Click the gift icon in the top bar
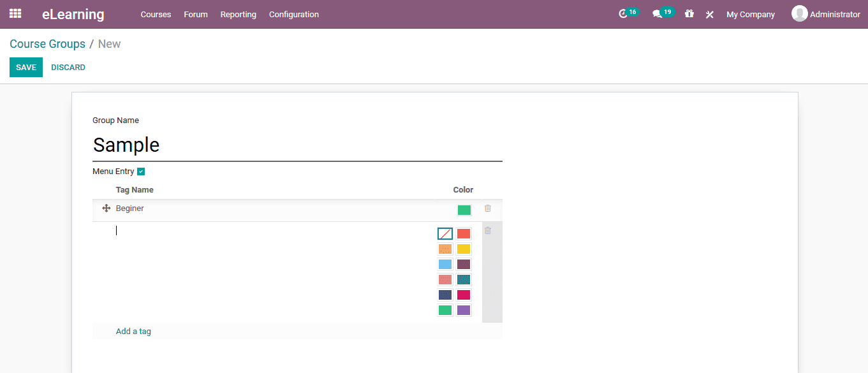The image size is (868, 373). pos(689,13)
